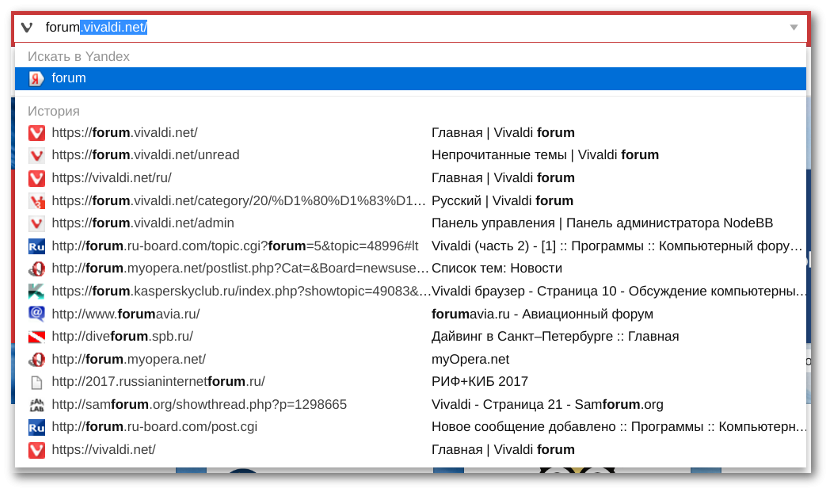Open https://forum.vivaldi.net/unread history entry
The image size is (830, 492).
point(410,155)
